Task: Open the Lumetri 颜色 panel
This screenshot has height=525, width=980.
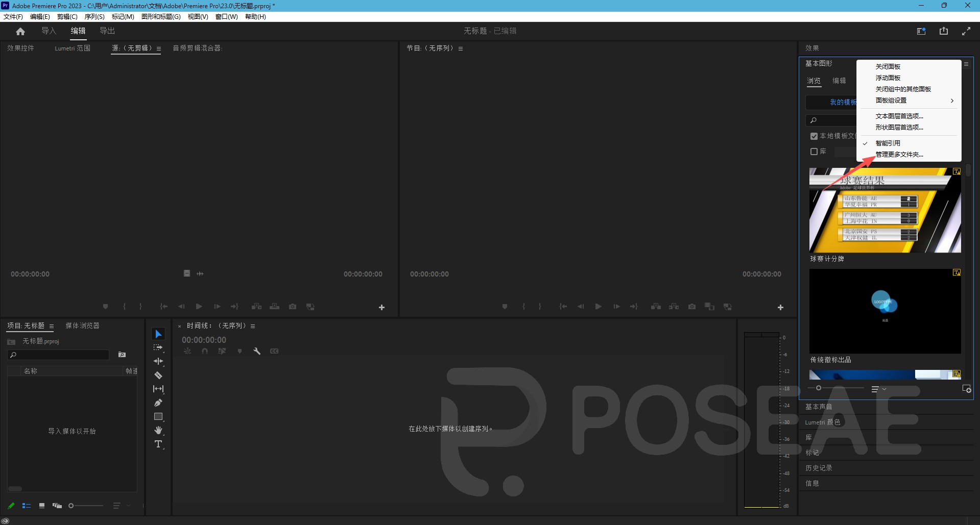Action: pyautogui.click(x=823, y=422)
